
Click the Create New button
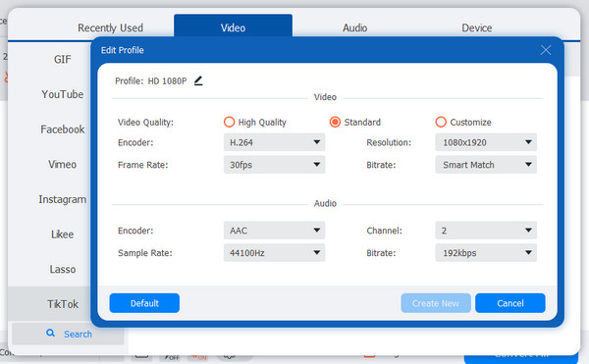tap(435, 303)
